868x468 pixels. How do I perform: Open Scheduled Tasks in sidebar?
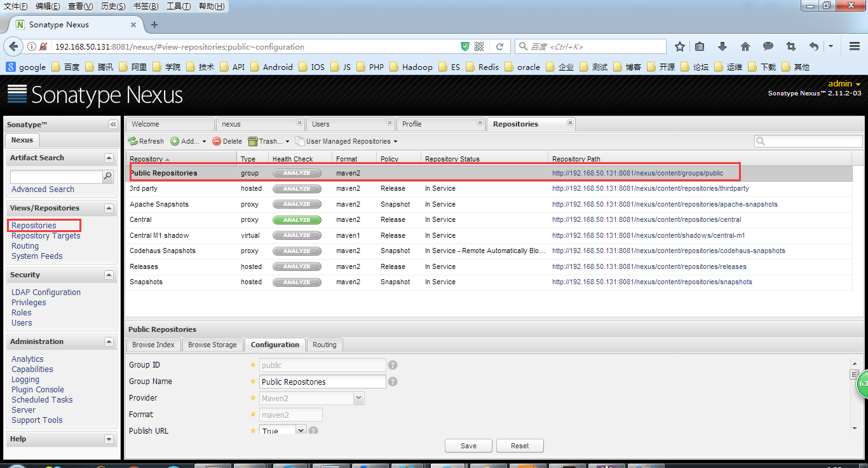coord(42,400)
